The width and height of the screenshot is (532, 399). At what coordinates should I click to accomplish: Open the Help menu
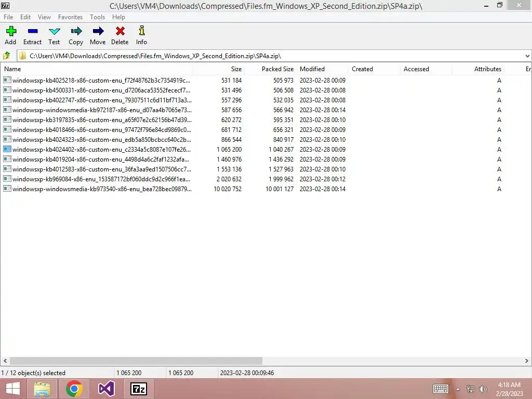(x=119, y=17)
